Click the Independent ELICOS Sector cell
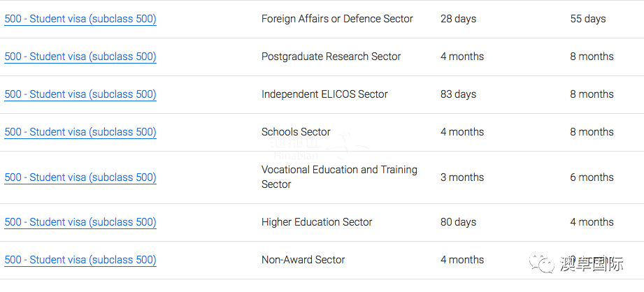Image resolution: width=644 pixels, height=292 pixels. pos(324,94)
